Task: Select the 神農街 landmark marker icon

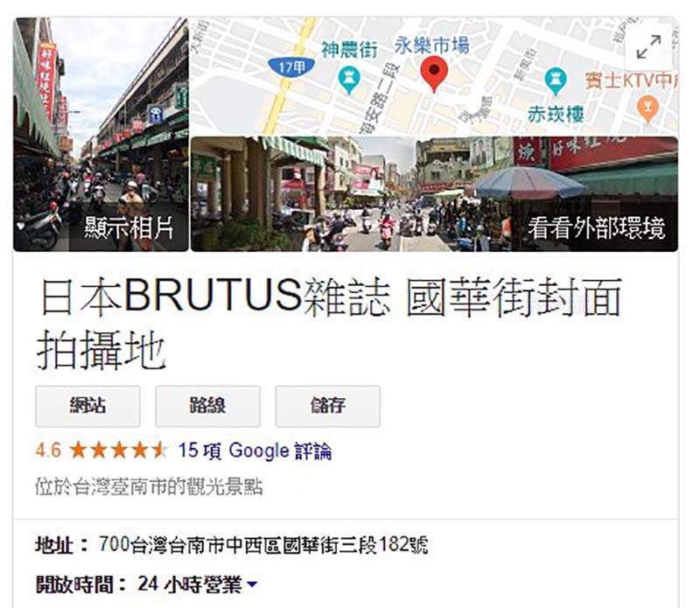Action: pyautogui.click(x=348, y=80)
